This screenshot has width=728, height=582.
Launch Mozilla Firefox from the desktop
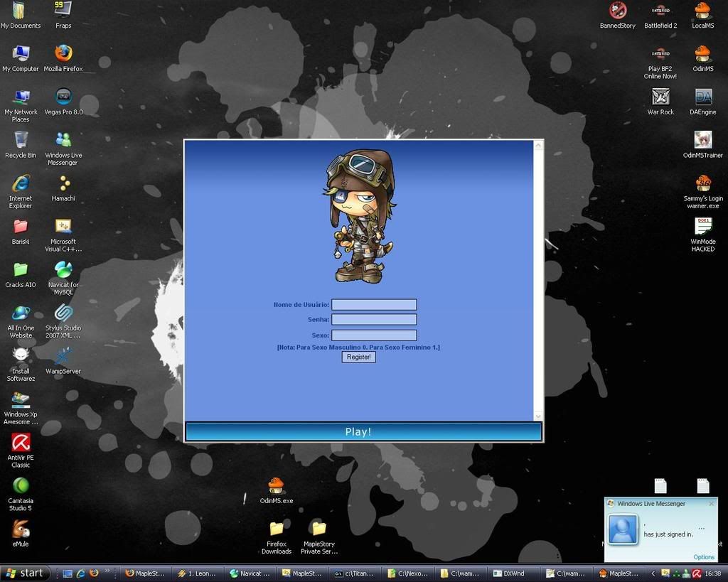click(x=63, y=54)
